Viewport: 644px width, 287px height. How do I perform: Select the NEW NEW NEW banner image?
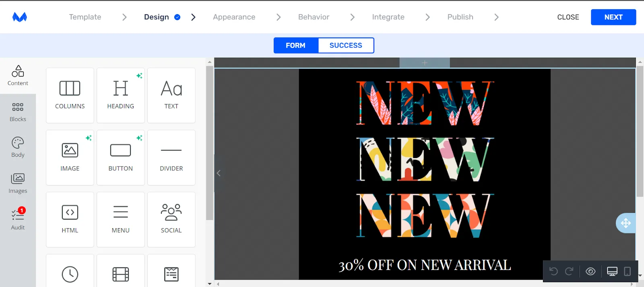pyautogui.click(x=425, y=159)
